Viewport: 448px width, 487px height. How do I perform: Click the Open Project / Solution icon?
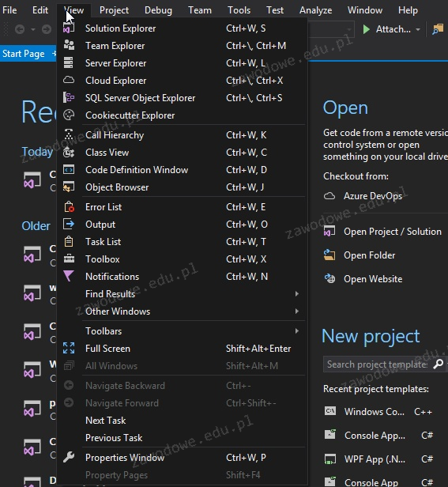pos(329,232)
